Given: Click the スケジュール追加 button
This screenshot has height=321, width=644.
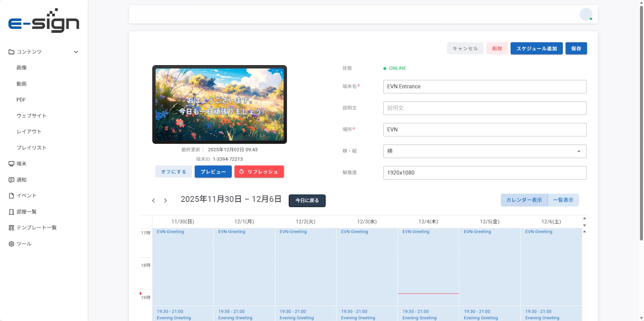Looking at the screenshot, I should tap(536, 49).
